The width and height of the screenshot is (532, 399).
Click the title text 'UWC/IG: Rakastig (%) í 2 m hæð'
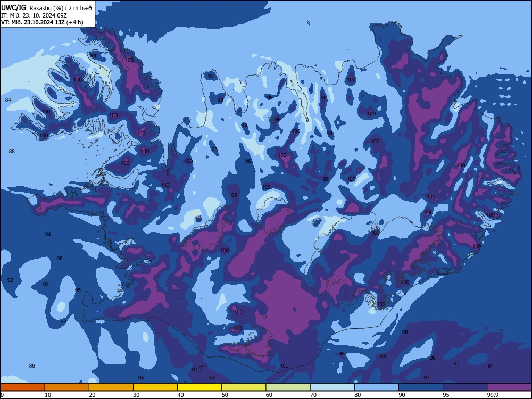[46, 8]
